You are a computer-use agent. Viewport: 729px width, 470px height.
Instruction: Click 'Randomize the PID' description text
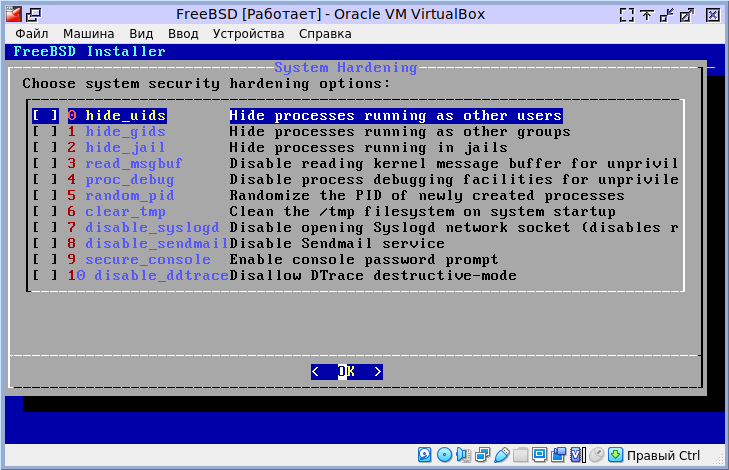(427, 195)
